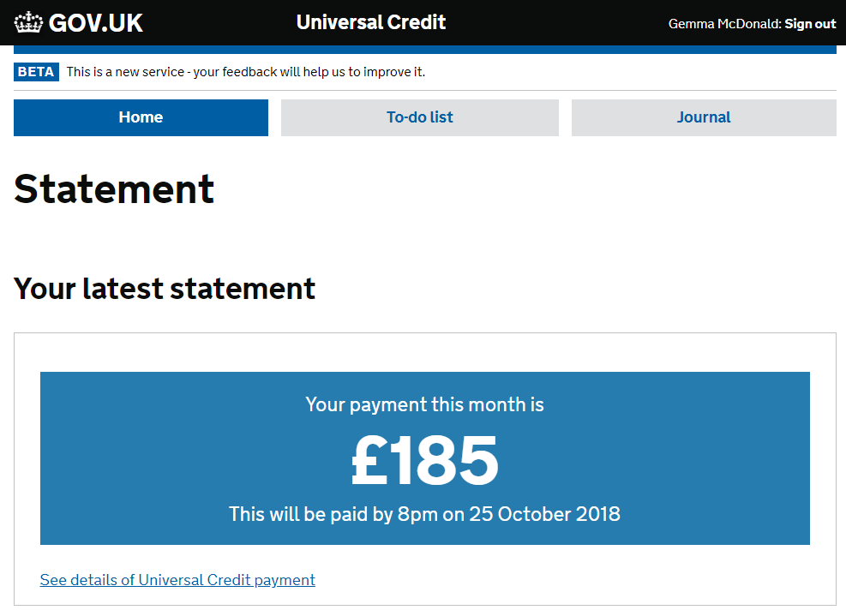The image size is (846, 616).
Task: Click the 25 October 2018 payment date line
Action: click(x=424, y=514)
